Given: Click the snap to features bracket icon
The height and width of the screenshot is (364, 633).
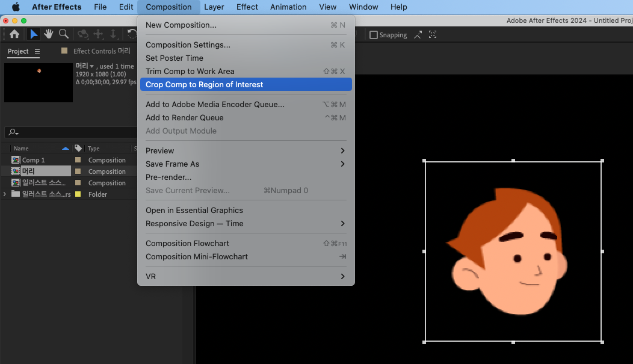Looking at the screenshot, I should 433,35.
